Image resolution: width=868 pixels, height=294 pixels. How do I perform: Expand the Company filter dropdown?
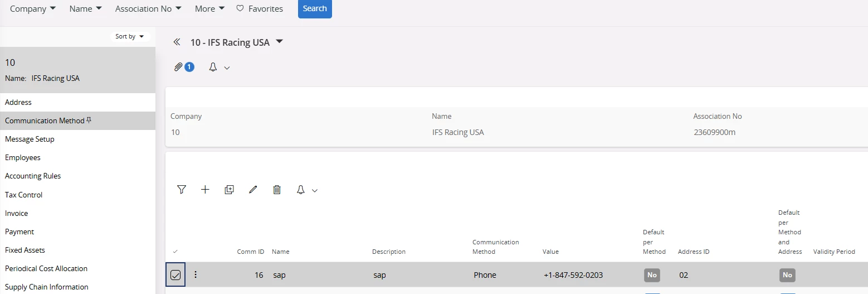point(33,9)
